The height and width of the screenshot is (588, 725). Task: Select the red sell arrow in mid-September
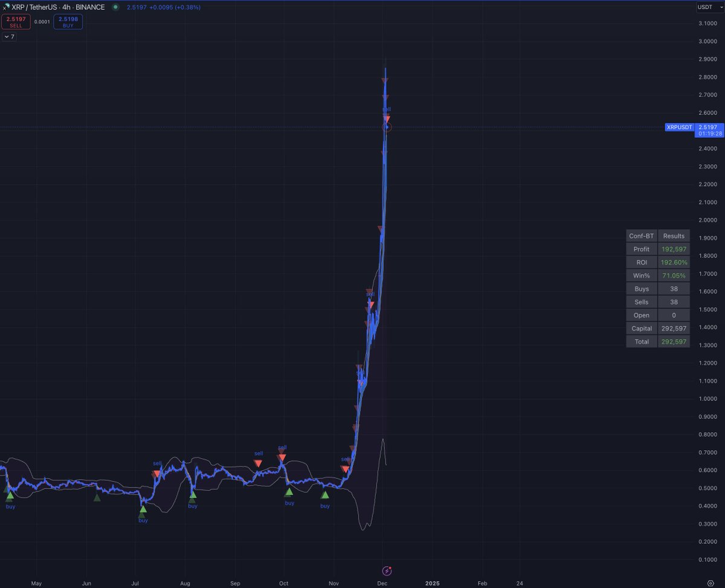pos(258,464)
